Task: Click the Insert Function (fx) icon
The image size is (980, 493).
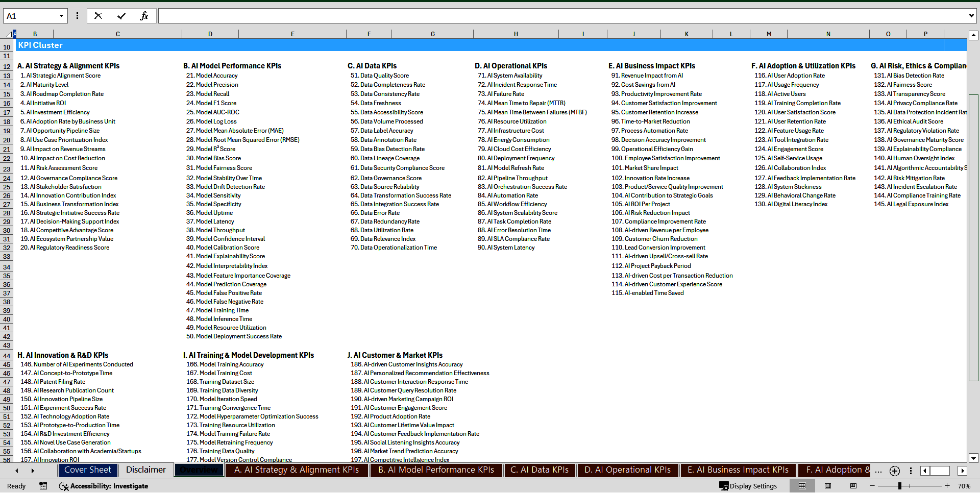Action: [x=145, y=15]
